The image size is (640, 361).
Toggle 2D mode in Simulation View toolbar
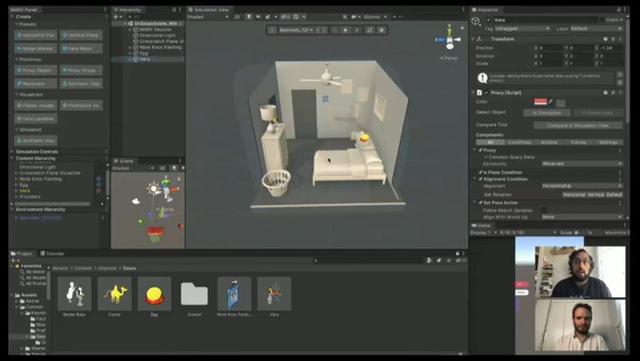237,17
